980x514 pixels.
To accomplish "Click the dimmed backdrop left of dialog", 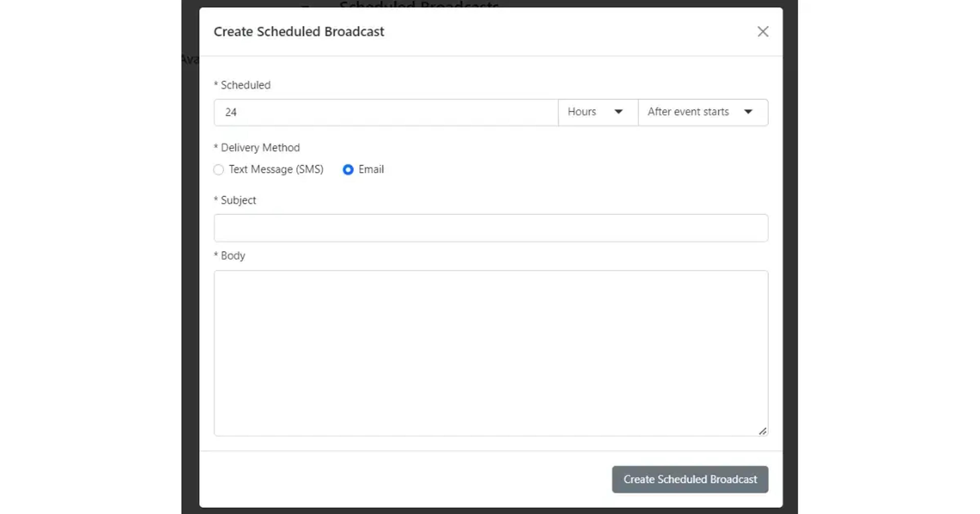I will pyautogui.click(x=190, y=266).
